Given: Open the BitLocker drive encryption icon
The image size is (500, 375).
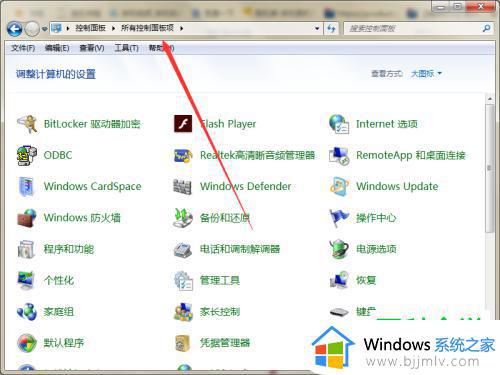Looking at the screenshot, I should pos(27,124).
